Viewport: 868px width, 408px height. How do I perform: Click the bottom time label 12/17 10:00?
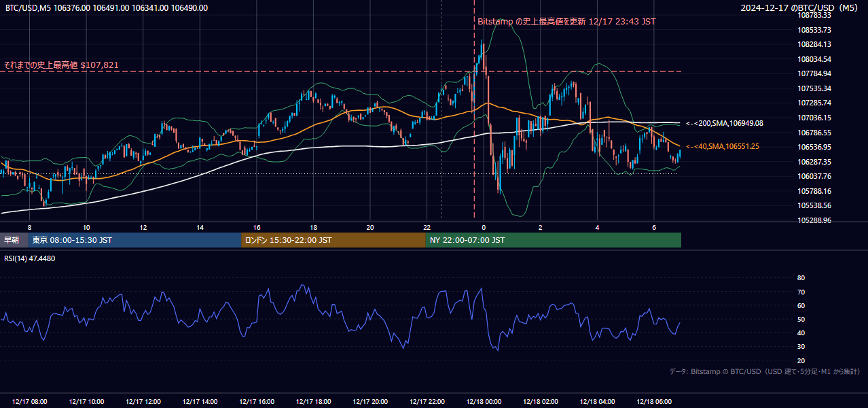(86, 402)
